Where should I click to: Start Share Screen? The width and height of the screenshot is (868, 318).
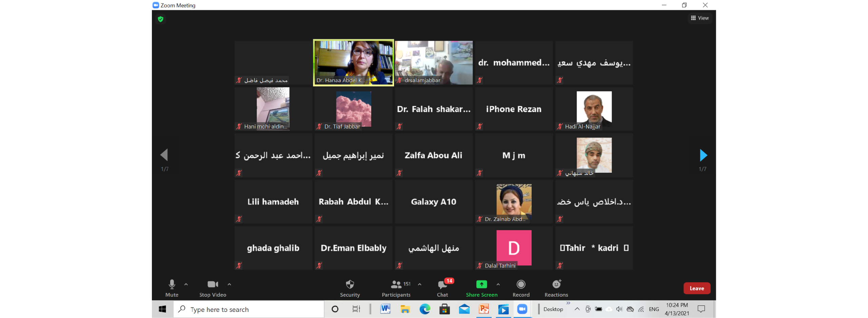[x=481, y=288]
